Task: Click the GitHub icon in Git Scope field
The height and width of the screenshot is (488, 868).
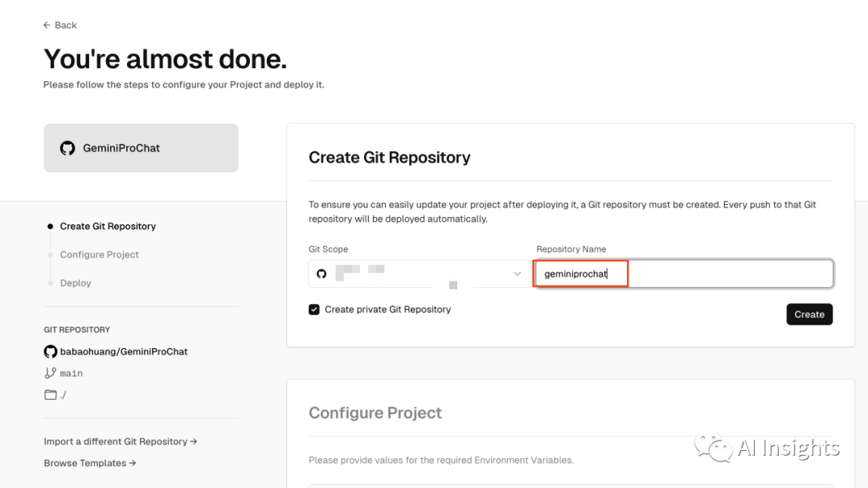Action: pos(321,273)
